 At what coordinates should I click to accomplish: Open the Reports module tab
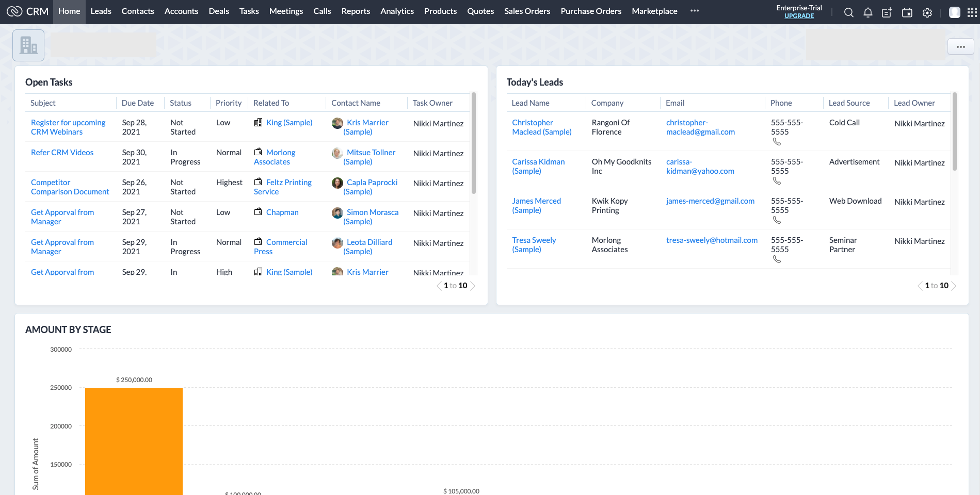pyautogui.click(x=356, y=11)
